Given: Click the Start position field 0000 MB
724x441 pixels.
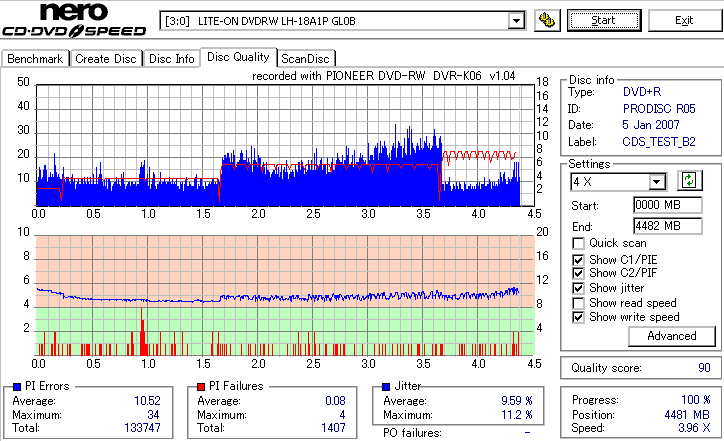Looking at the screenshot, I should (x=668, y=205).
